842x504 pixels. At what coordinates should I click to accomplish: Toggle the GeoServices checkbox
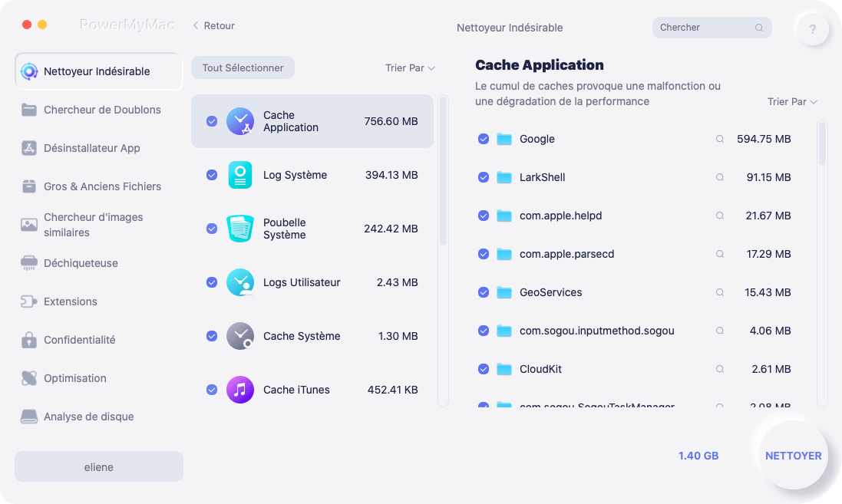pos(484,292)
